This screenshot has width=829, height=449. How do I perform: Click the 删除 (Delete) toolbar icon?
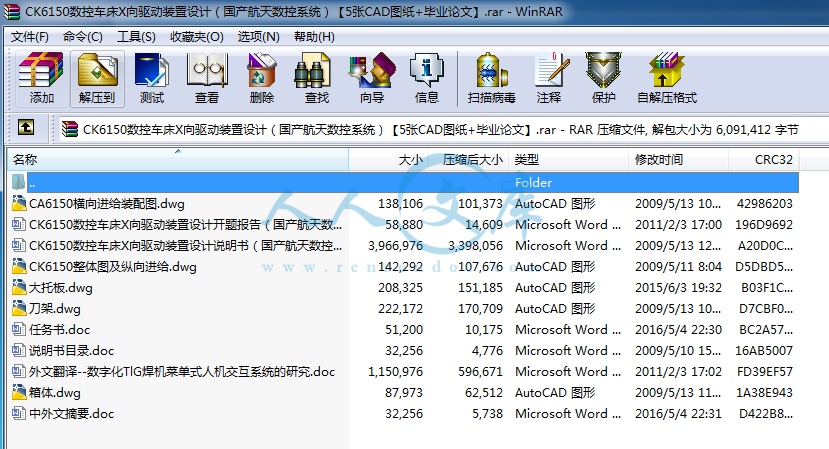262,78
